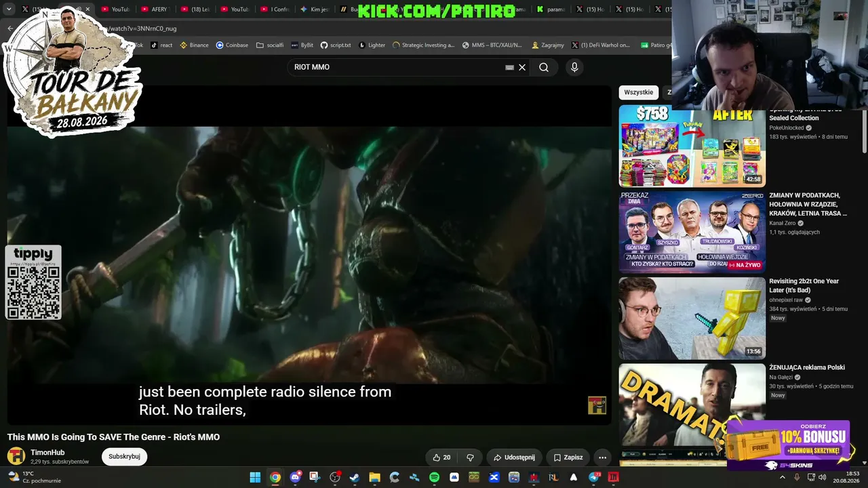Screen dimensions: 868x488
Task: Click the channel watermark on the video
Action: [597, 405]
